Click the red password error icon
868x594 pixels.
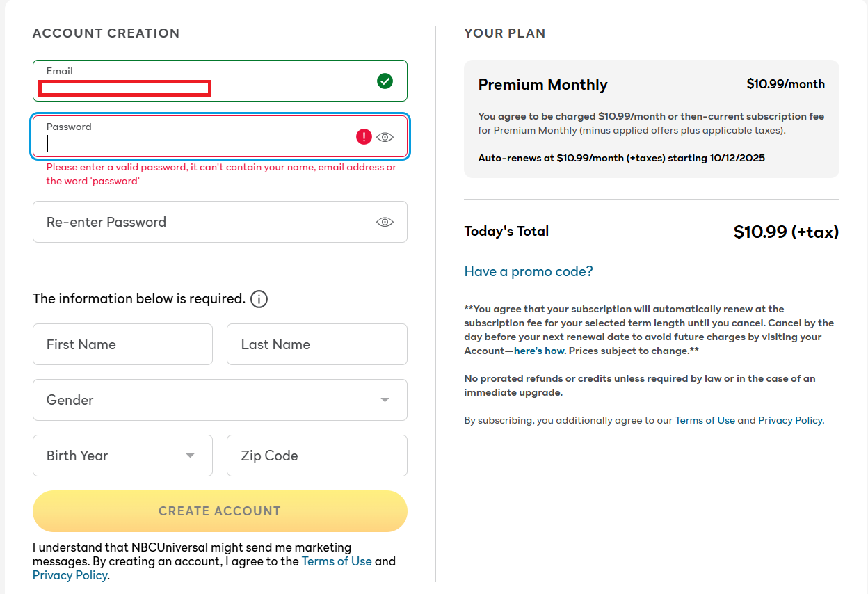pyautogui.click(x=364, y=137)
